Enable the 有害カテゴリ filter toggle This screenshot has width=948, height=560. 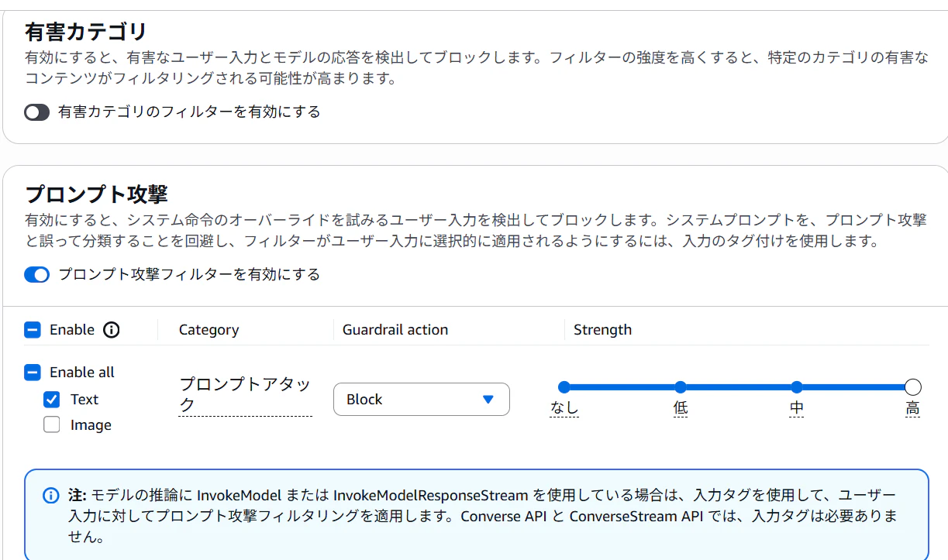(36, 112)
